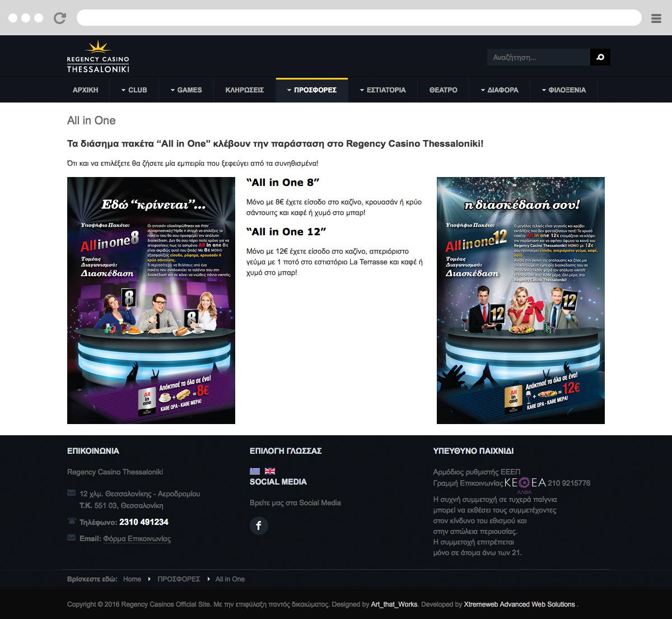
Task: Open the ΘΕΑΤΡΟ menu item
Action: (443, 90)
